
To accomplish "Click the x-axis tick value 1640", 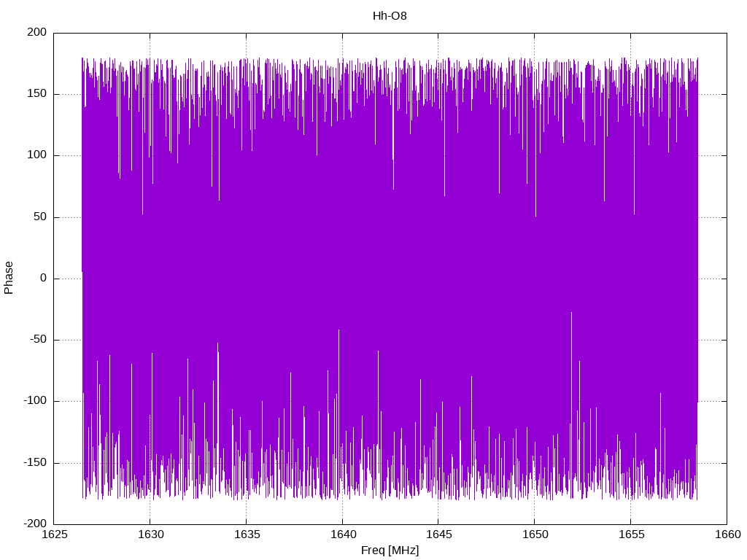I will 343,534.
